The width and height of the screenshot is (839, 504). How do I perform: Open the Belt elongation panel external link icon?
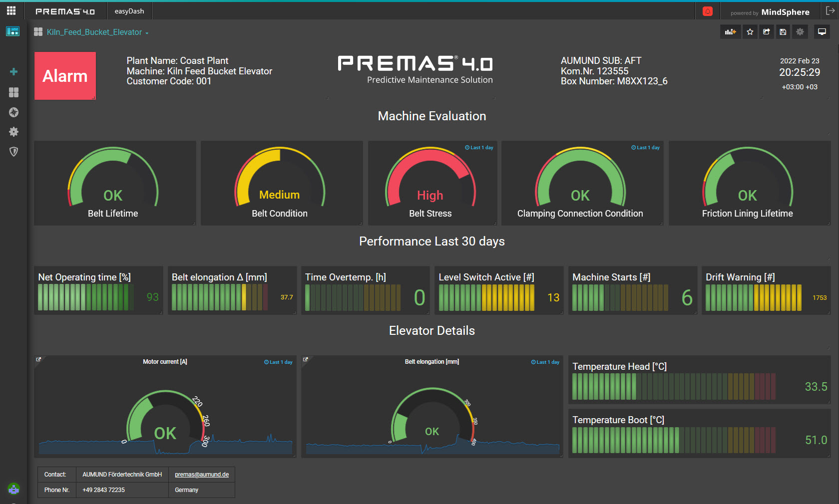[306, 359]
